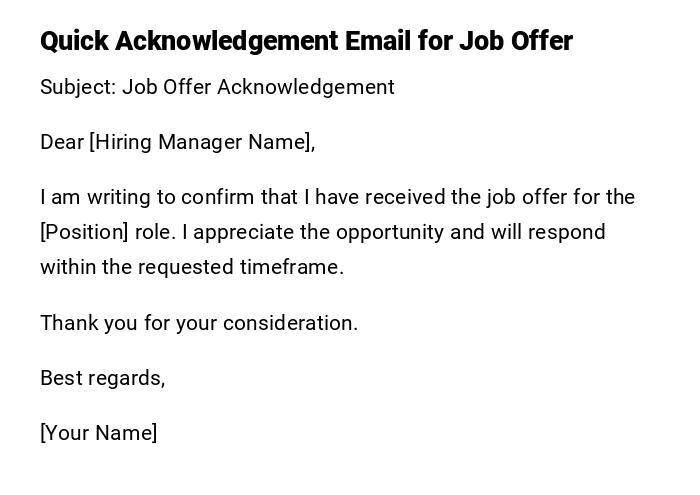700x495 pixels.
Task: Click the word "Quick" in the heading
Action: click(75, 41)
